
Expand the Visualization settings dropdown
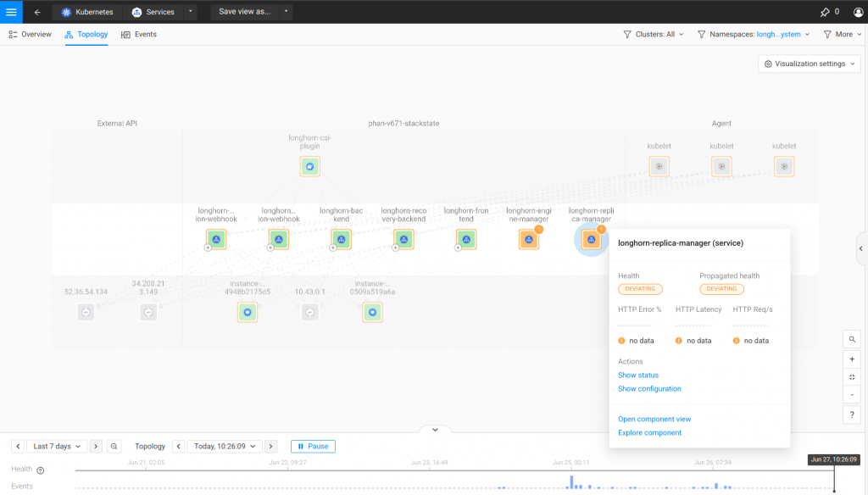click(810, 64)
